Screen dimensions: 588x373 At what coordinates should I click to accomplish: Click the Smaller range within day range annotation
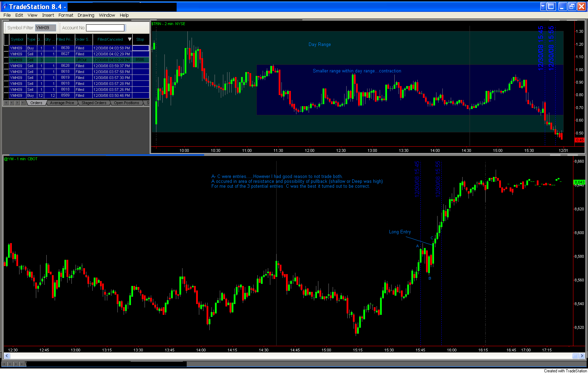[357, 71]
